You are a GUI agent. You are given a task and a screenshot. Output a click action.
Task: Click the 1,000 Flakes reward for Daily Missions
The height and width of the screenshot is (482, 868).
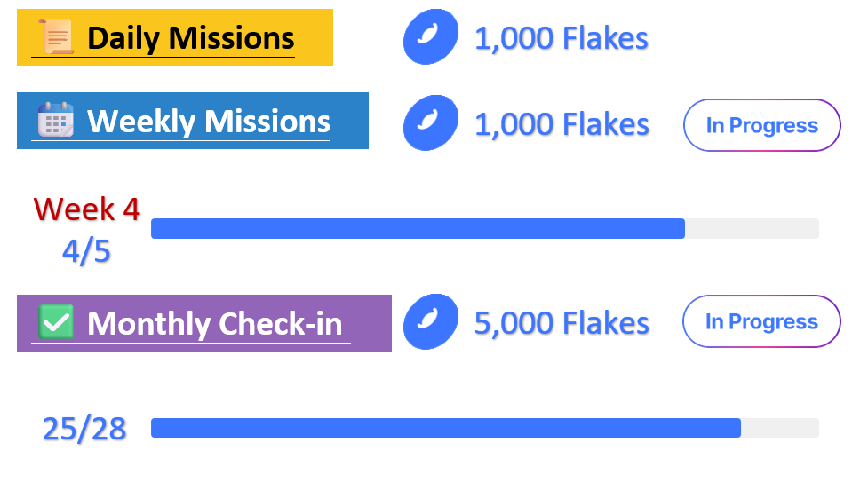(561, 38)
